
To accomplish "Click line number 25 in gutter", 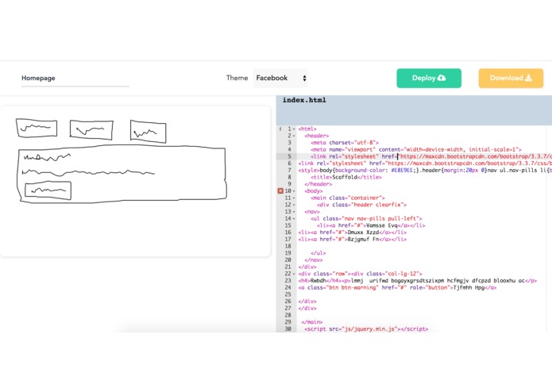I will tap(288, 294).
